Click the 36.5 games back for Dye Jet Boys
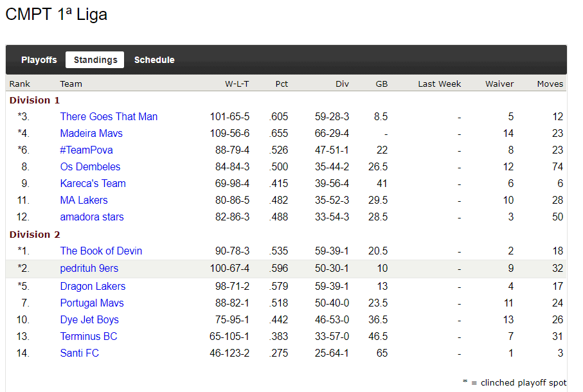Image resolution: width=583 pixels, height=392 pixels. click(x=378, y=320)
